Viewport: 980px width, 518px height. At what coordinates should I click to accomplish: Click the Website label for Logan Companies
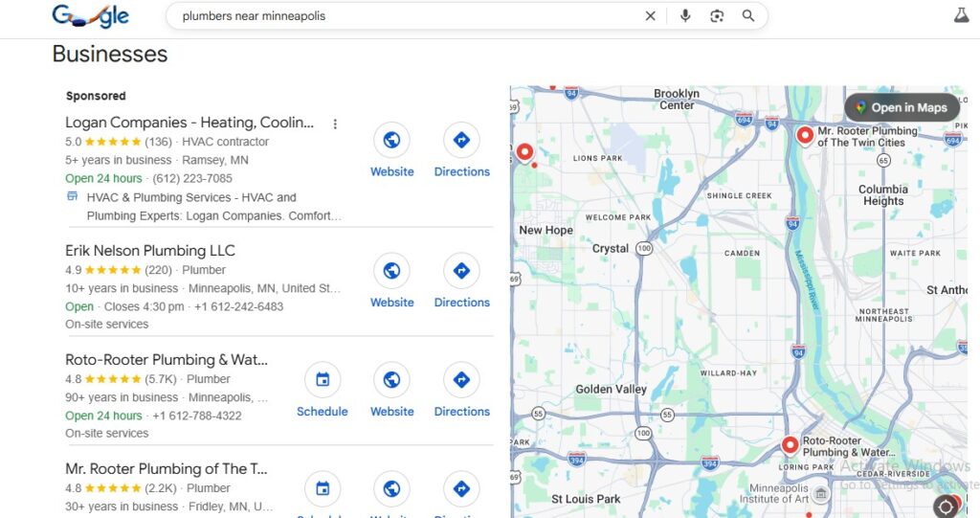pos(391,171)
